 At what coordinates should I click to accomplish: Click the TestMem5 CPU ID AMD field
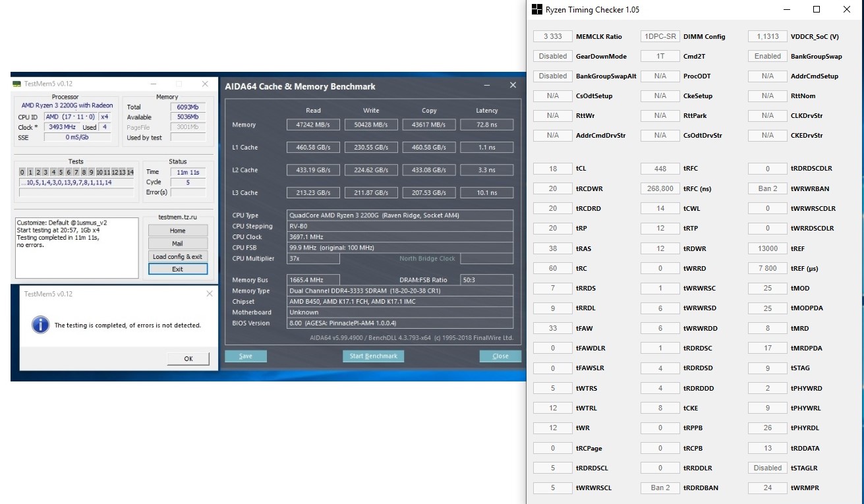point(70,117)
